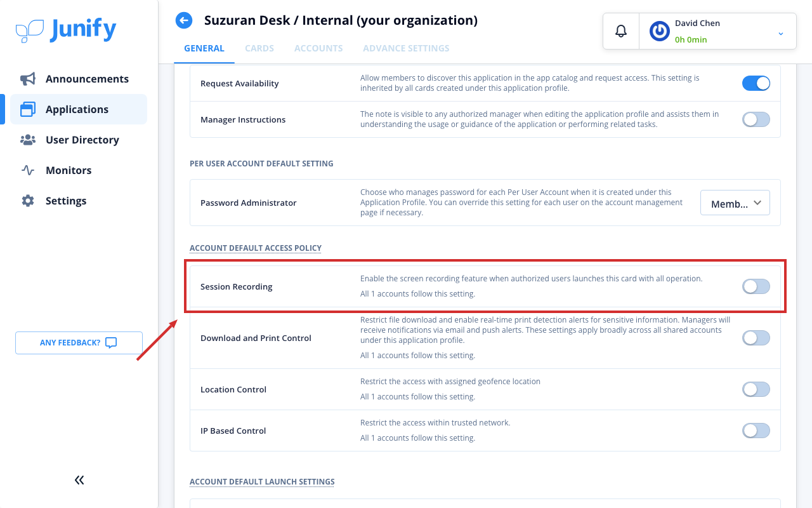Click the Settings gear icon
Screen dimensions: 812x508
28,201
